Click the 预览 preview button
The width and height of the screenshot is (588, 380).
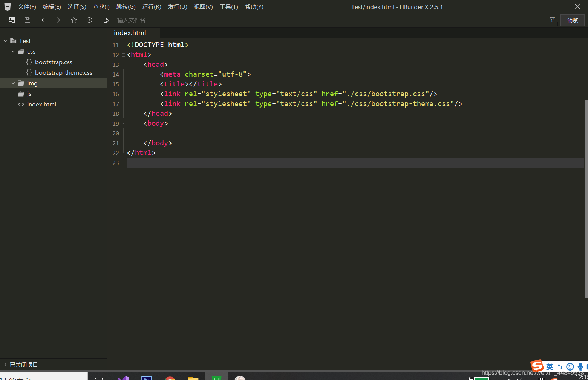[x=572, y=20]
